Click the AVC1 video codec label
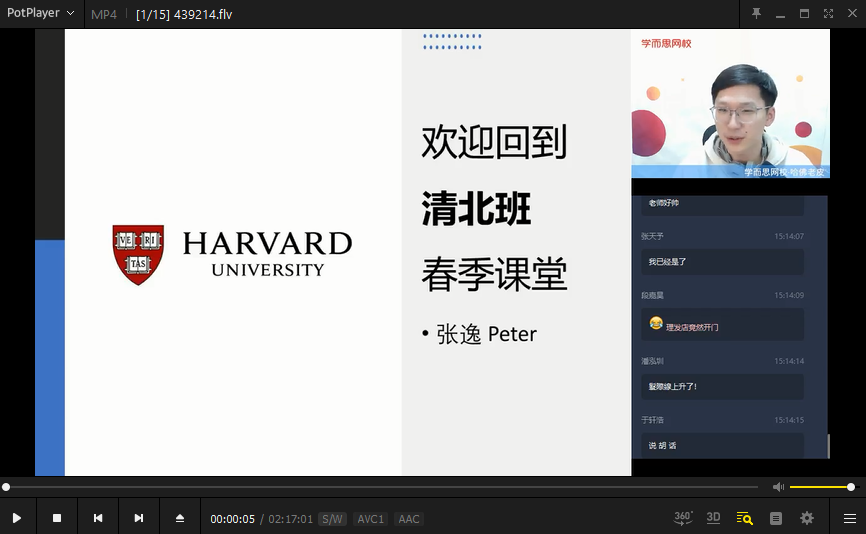The height and width of the screenshot is (534, 866). (x=371, y=519)
